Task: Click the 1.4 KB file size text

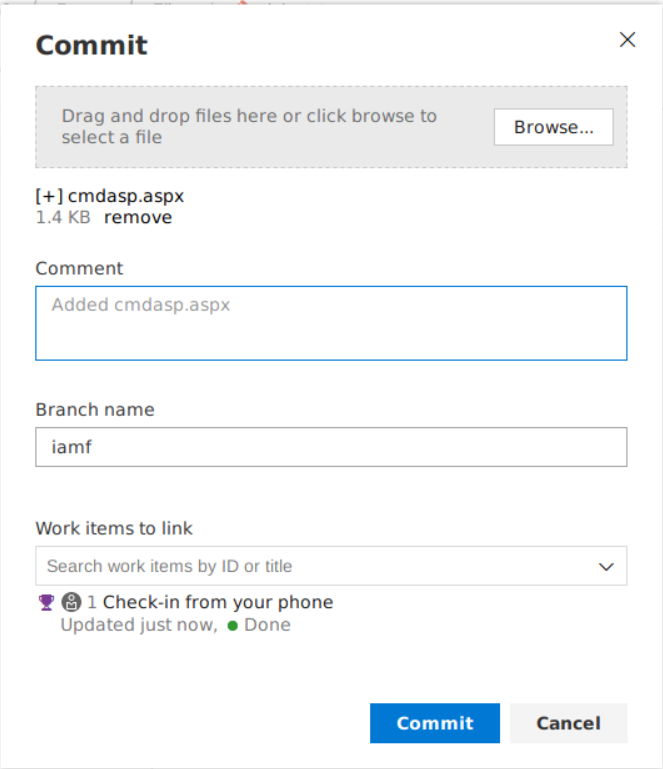Action: pyautogui.click(x=63, y=218)
